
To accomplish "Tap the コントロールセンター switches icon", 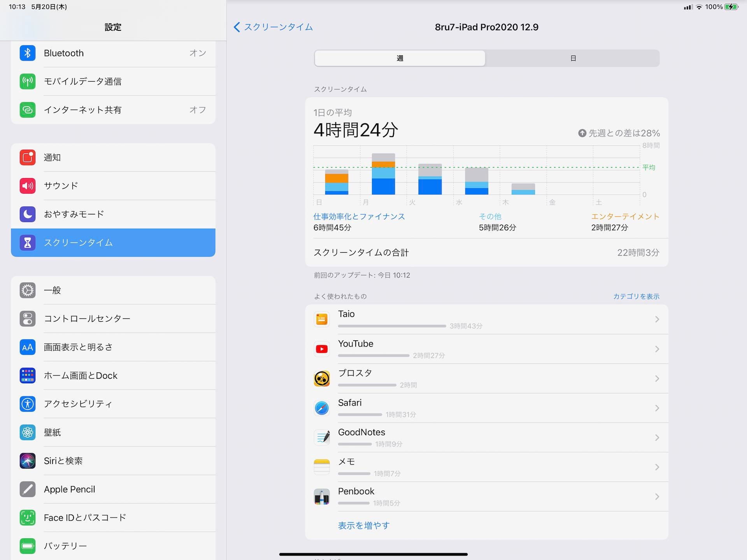I will pos(28,318).
